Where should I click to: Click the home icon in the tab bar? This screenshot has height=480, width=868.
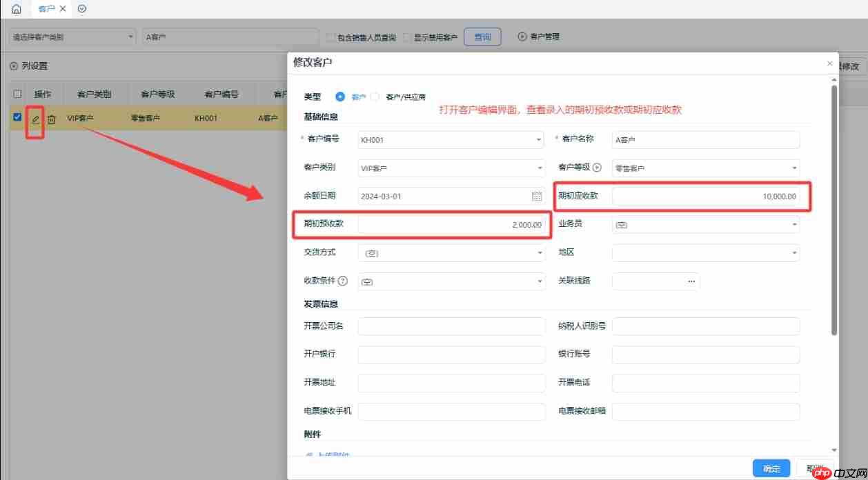15,9
